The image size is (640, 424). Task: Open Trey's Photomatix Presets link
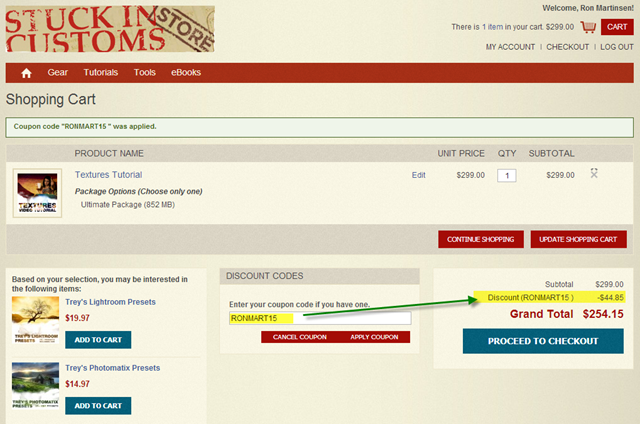(x=113, y=368)
